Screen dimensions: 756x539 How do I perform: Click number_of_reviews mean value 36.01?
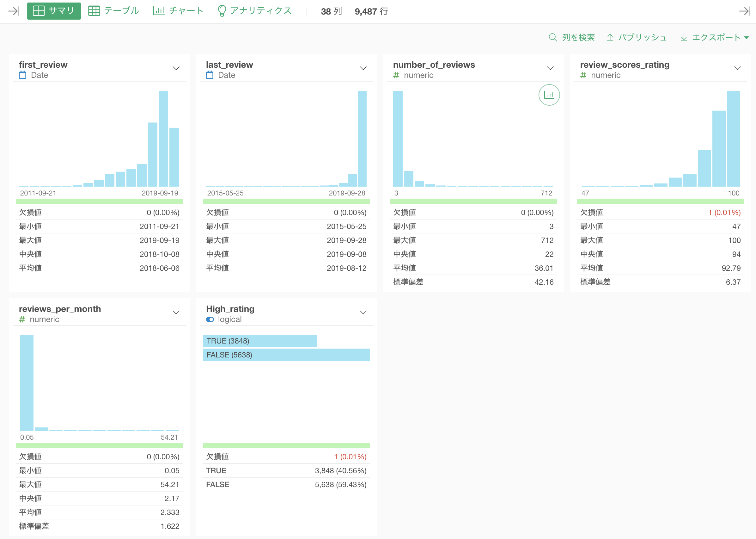(x=544, y=268)
